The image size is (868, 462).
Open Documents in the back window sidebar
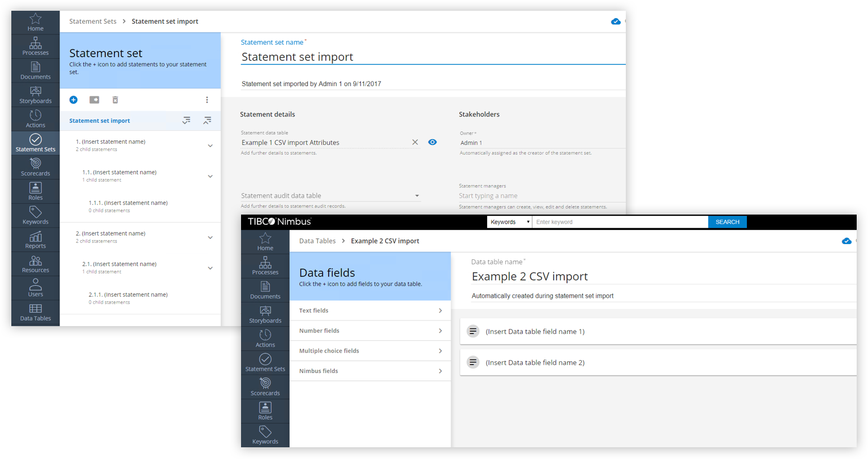tap(35, 71)
